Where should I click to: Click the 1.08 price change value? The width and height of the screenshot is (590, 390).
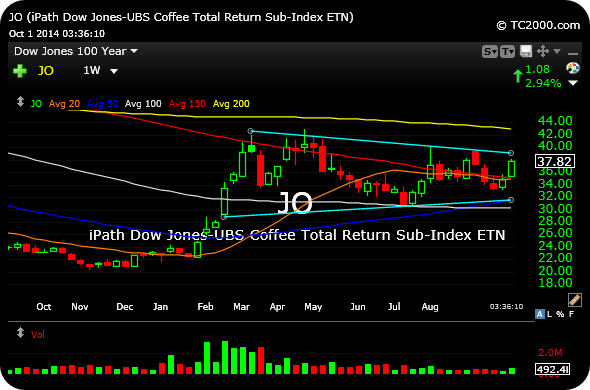[537, 69]
